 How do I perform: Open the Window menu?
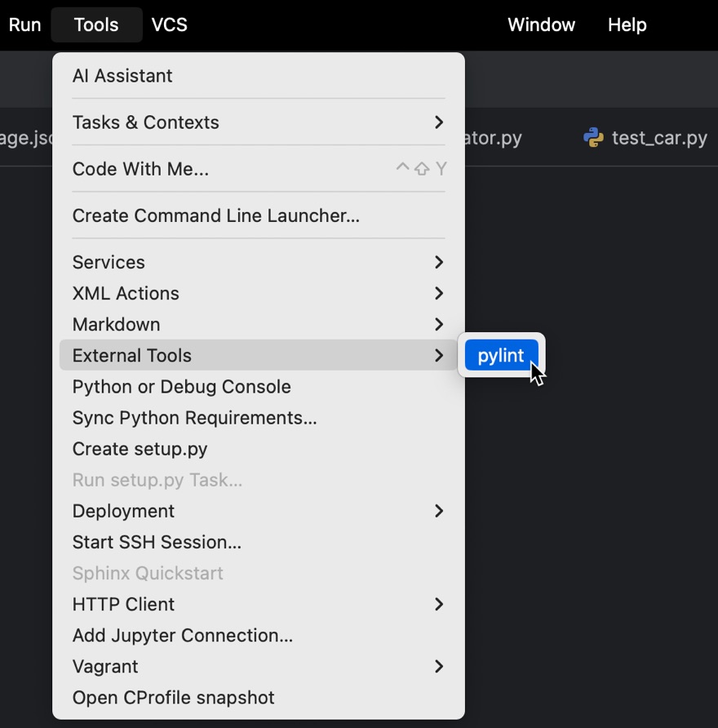[x=541, y=24]
